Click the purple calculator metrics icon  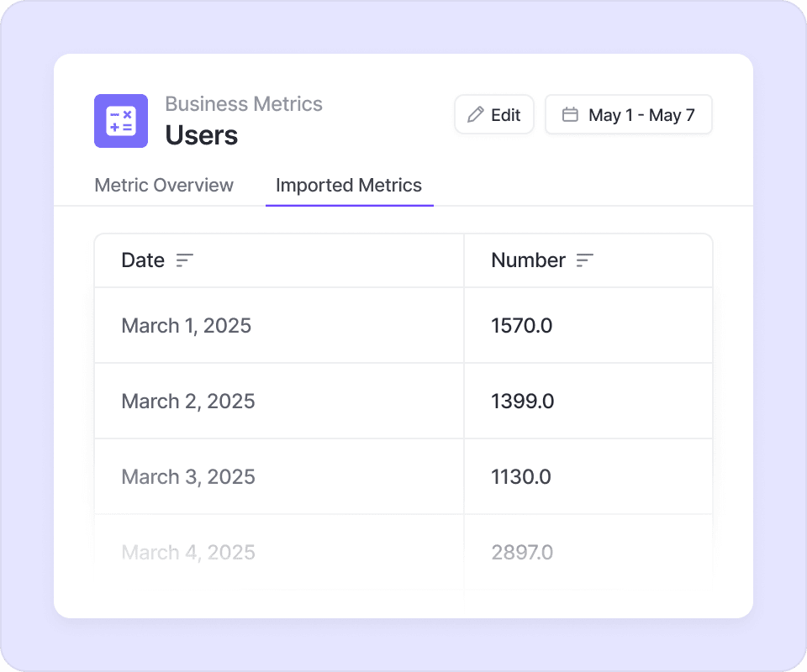(x=121, y=121)
